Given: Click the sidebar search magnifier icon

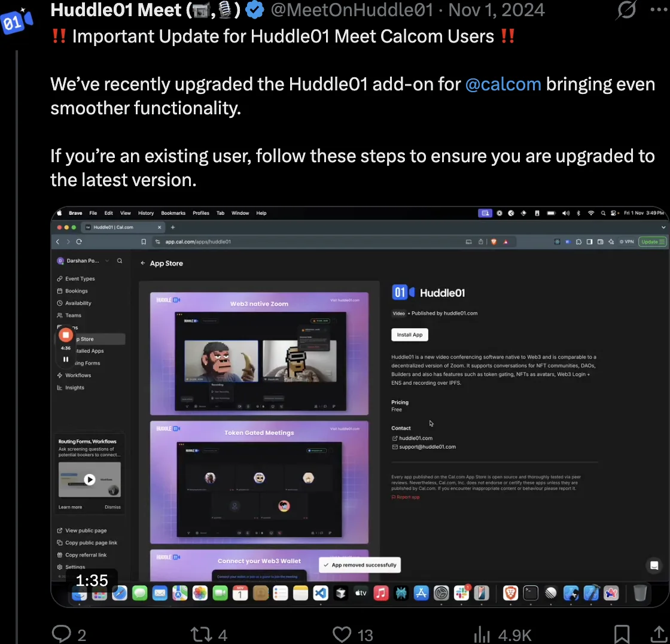Looking at the screenshot, I should [x=120, y=260].
